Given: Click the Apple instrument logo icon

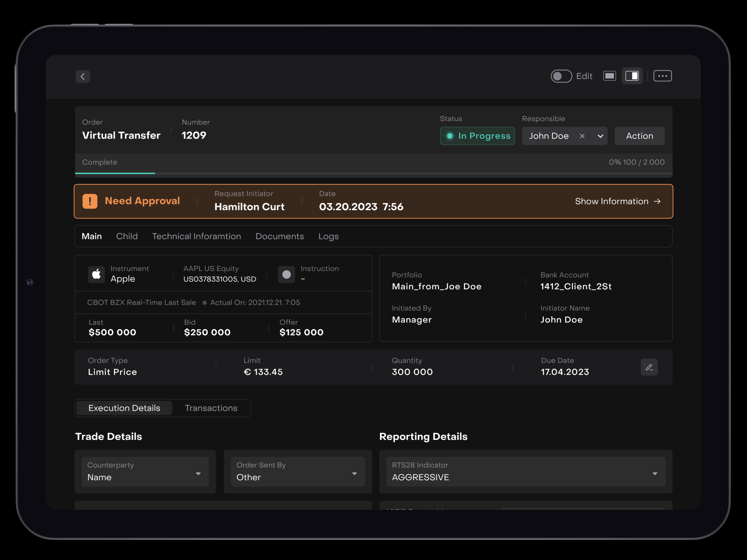Looking at the screenshot, I should point(96,274).
